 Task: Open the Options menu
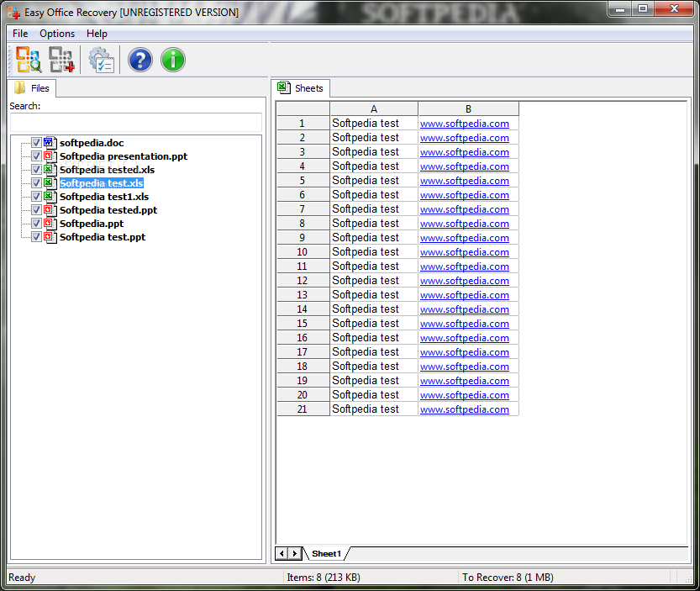click(x=57, y=34)
